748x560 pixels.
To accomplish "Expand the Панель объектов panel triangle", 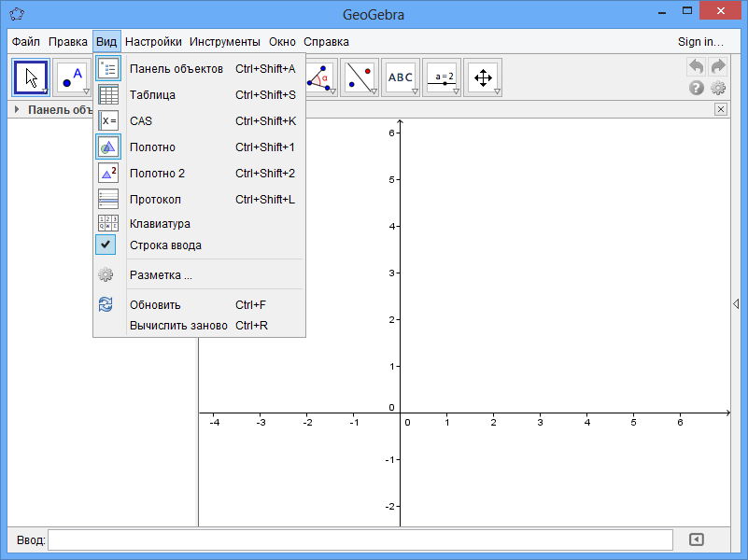I will [x=17, y=110].
